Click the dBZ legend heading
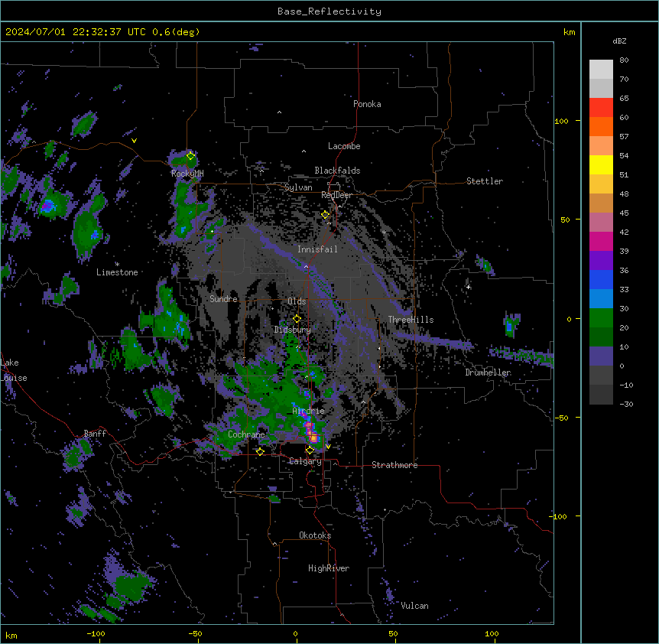The height and width of the screenshot is (644, 659). pyautogui.click(x=619, y=41)
